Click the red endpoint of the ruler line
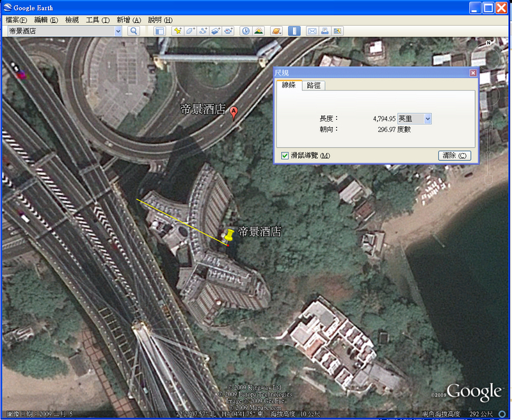Image resolution: width=512 pixels, height=420 pixels. click(x=228, y=245)
